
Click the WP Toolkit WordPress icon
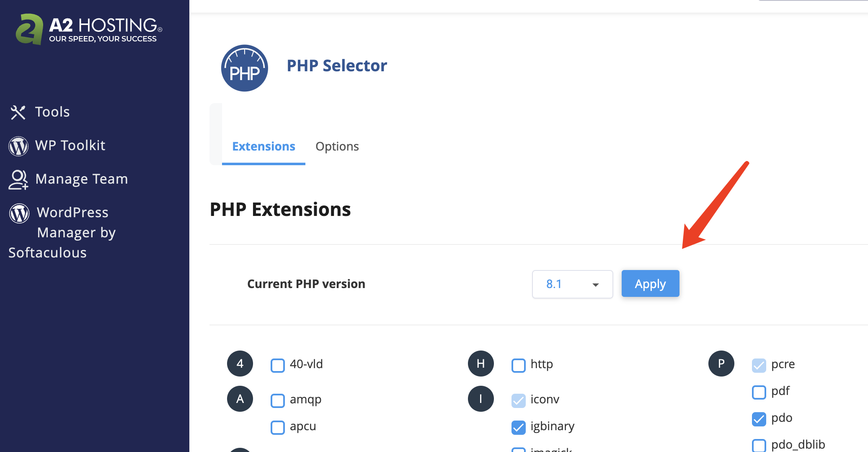(18, 146)
